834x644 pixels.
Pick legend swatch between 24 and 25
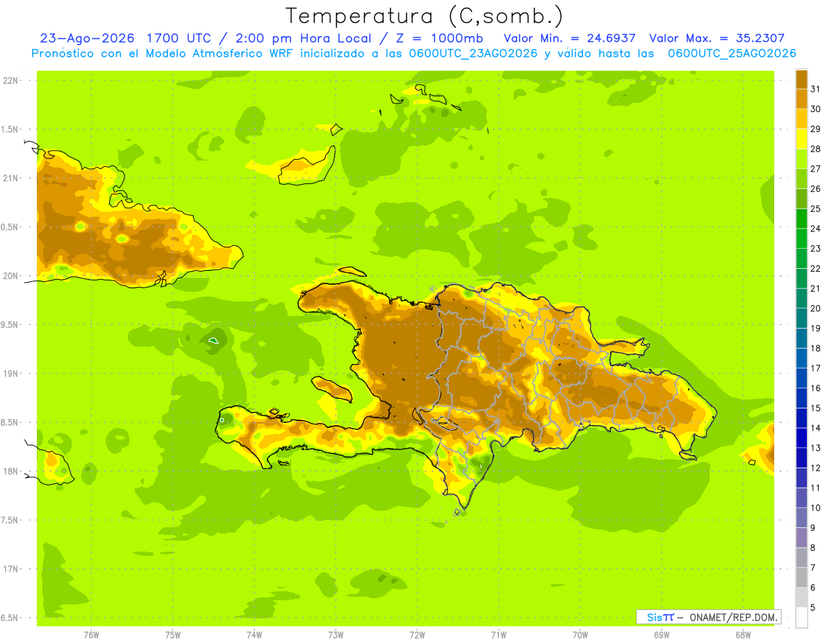(801, 219)
